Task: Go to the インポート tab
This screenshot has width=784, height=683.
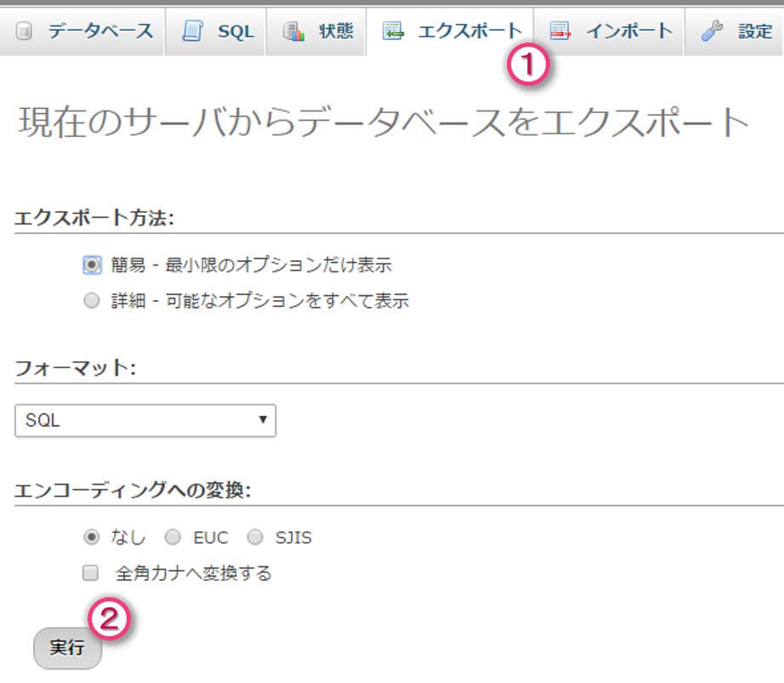Action: tap(609, 31)
